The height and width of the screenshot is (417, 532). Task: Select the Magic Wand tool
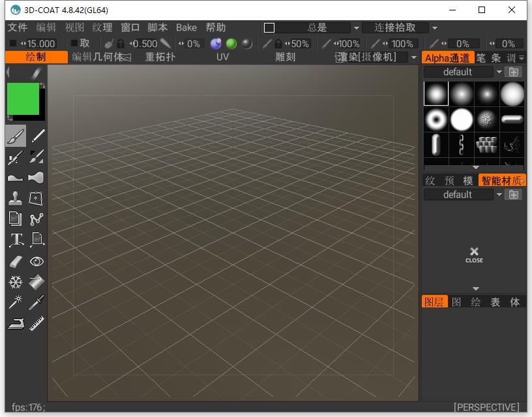click(15, 302)
